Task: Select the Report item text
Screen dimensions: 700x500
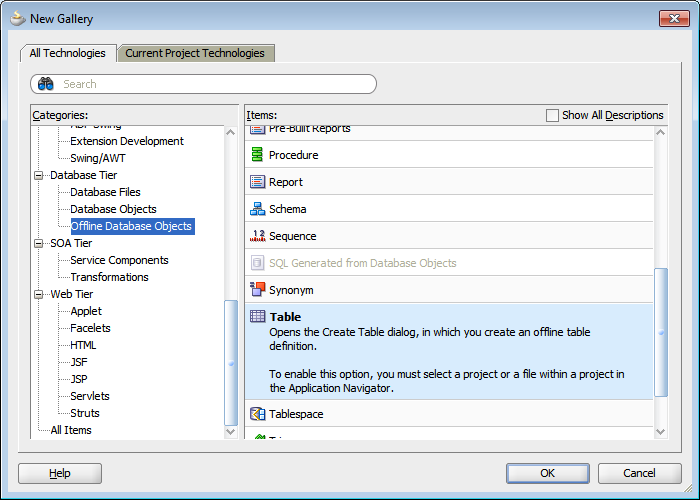Action: [286, 182]
